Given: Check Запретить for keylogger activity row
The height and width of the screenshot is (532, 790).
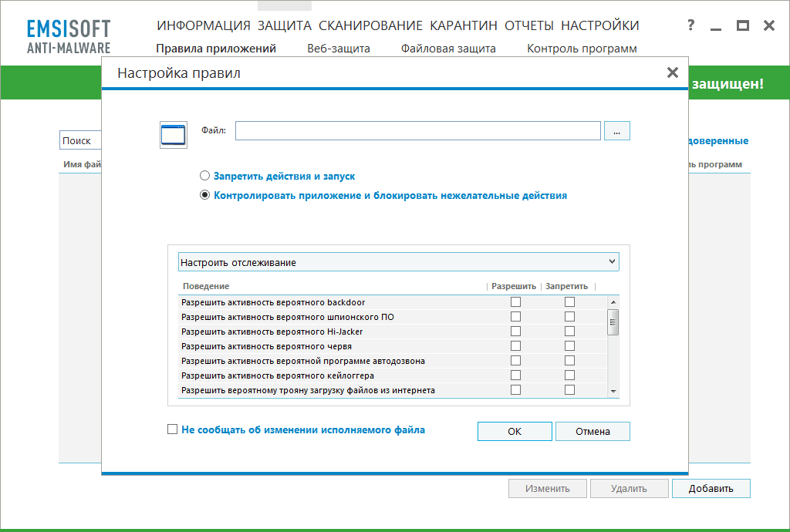Looking at the screenshot, I should click(x=569, y=375).
